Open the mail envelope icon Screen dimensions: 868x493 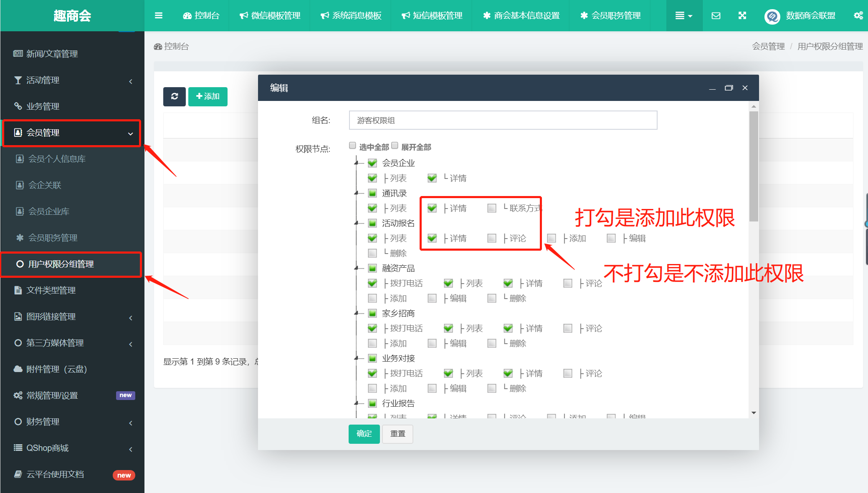coord(716,15)
